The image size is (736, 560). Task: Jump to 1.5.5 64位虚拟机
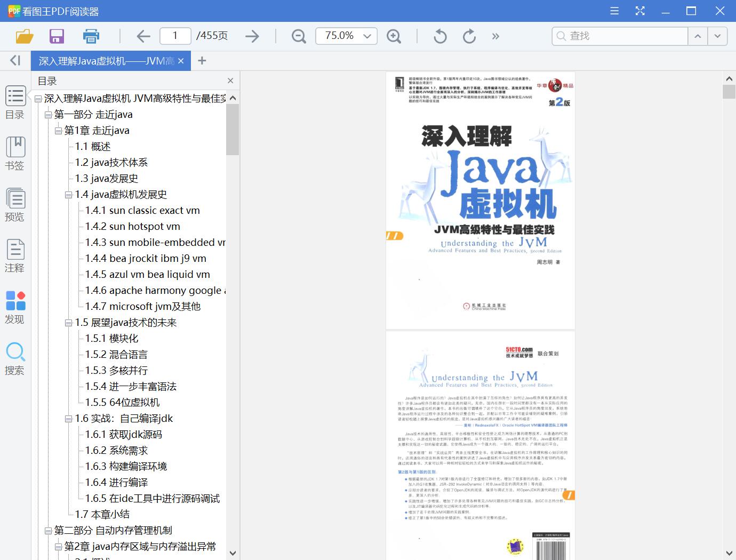[122, 402]
